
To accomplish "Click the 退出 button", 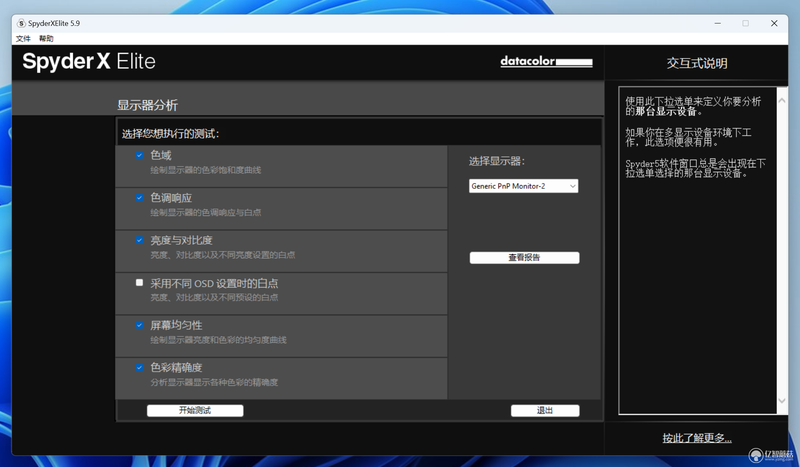I will click(x=545, y=410).
